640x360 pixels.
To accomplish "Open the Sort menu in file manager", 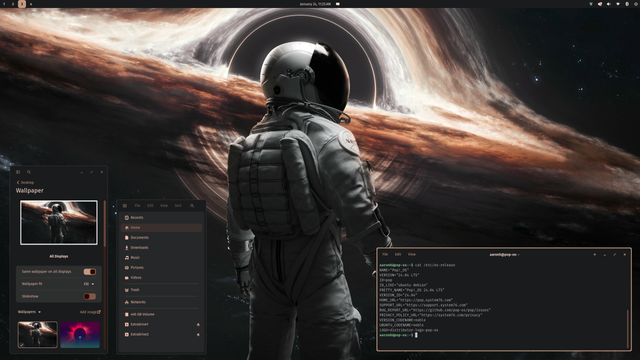I will [178, 206].
